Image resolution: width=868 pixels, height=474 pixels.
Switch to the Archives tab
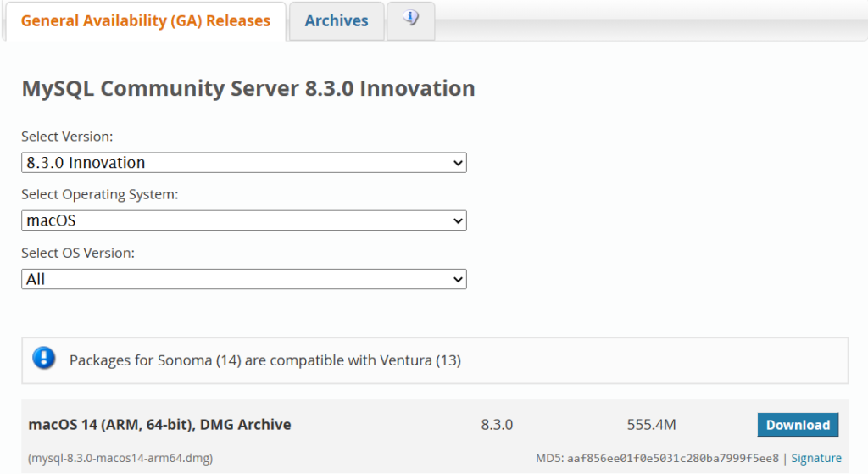click(337, 21)
